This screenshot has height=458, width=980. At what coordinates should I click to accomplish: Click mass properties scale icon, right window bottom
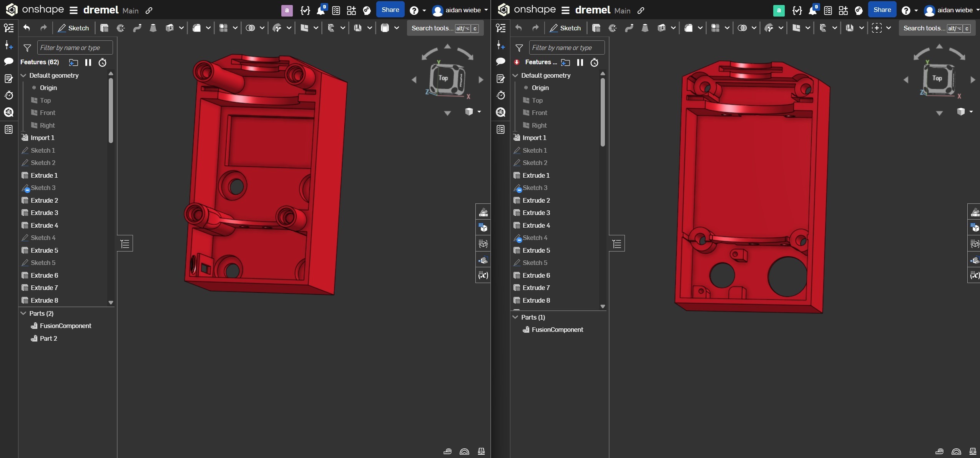(973, 451)
